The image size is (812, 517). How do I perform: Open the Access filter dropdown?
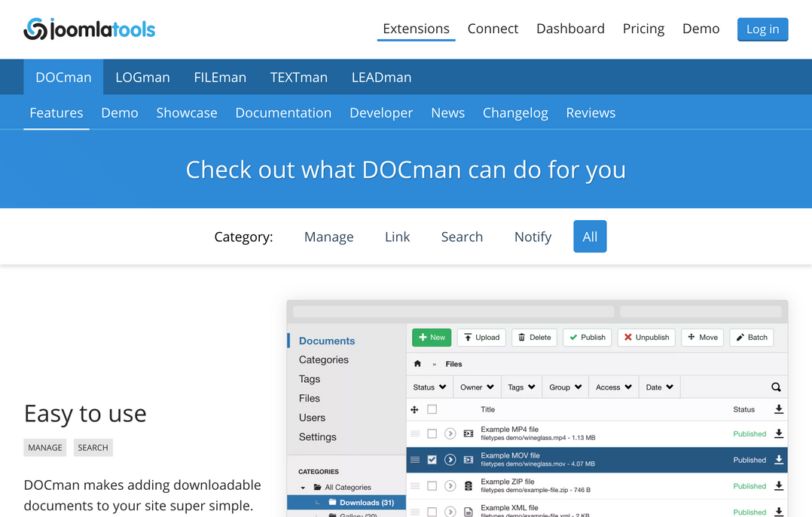tap(614, 387)
